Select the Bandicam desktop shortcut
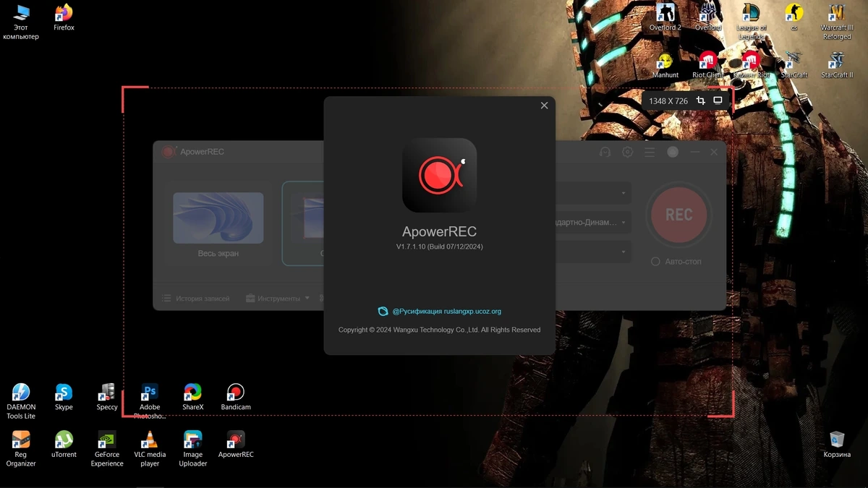The width and height of the screenshot is (868, 488). (x=236, y=397)
